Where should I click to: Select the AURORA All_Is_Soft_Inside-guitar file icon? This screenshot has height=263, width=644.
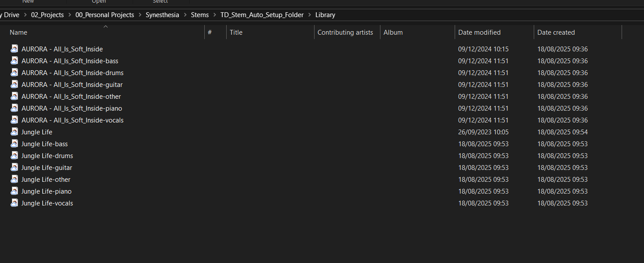14,84
